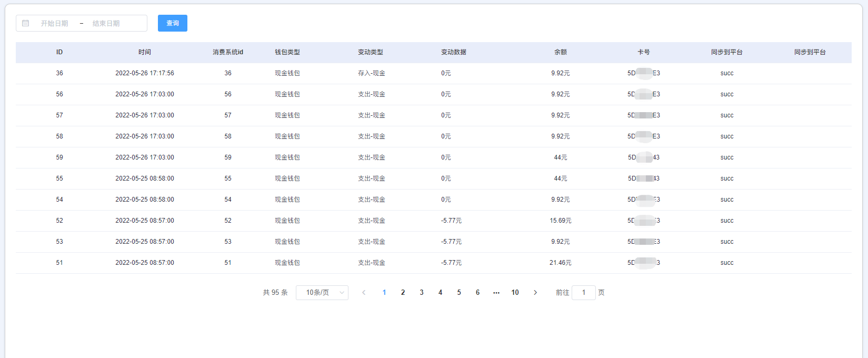The height and width of the screenshot is (358, 868).
Task: Select page 3 in pagination
Action: (x=422, y=293)
